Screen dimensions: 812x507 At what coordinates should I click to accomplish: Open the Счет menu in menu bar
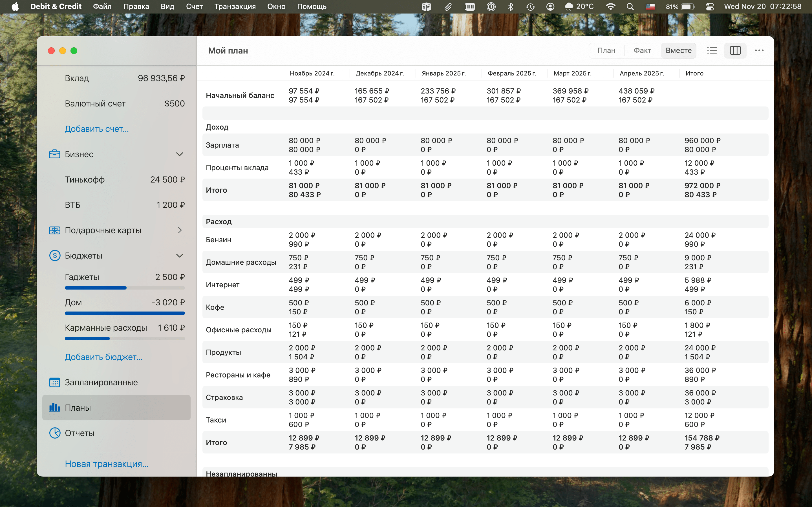click(194, 6)
